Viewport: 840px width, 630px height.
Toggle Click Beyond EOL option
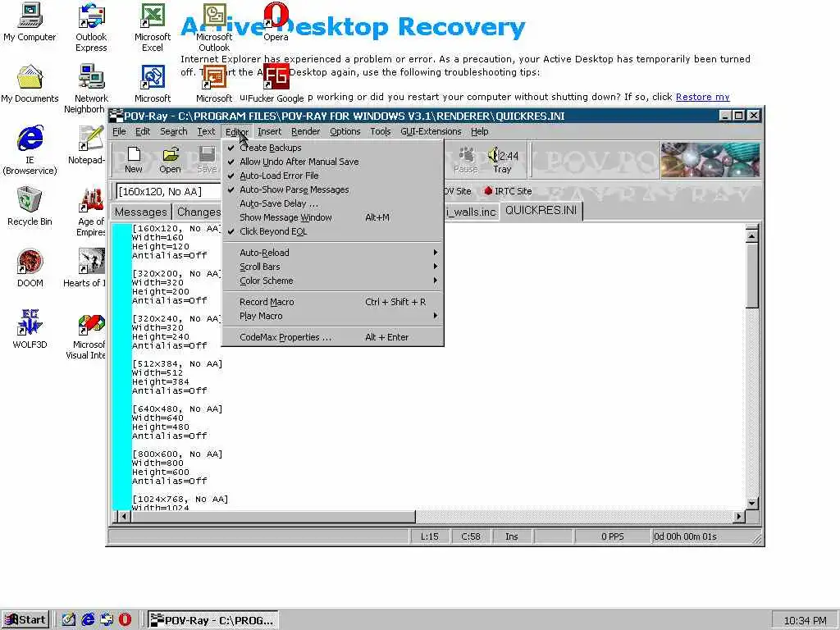click(x=333, y=231)
